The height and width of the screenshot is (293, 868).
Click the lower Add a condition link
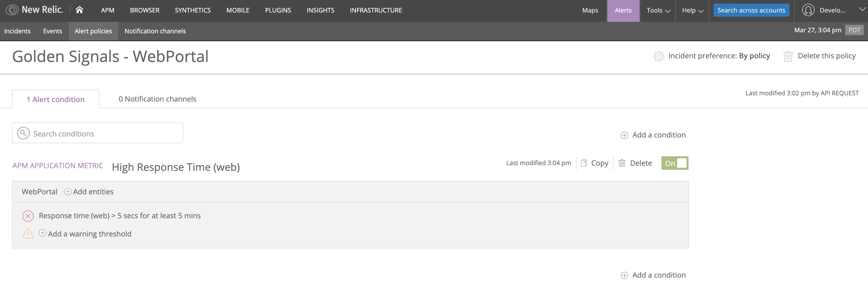click(x=659, y=275)
